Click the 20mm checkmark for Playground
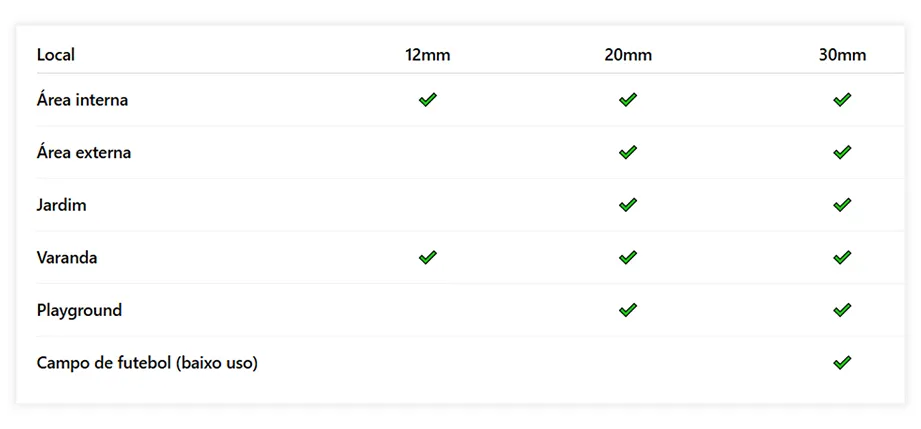The width and height of the screenshot is (921, 429). (628, 310)
